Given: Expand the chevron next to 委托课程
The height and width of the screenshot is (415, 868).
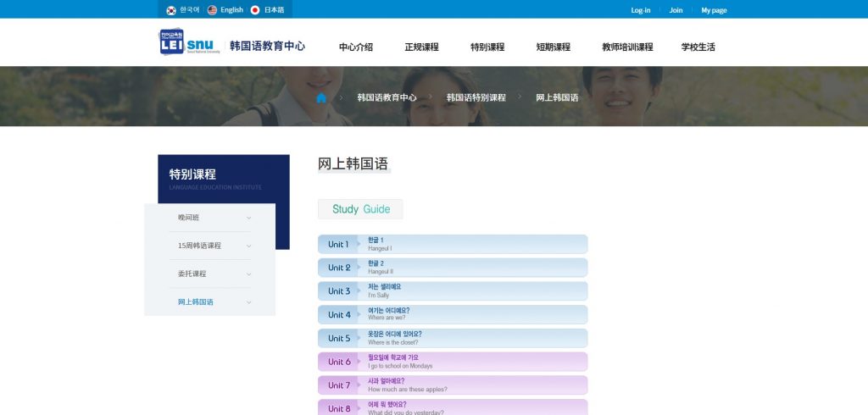Looking at the screenshot, I should pyautogui.click(x=248, y=274).
